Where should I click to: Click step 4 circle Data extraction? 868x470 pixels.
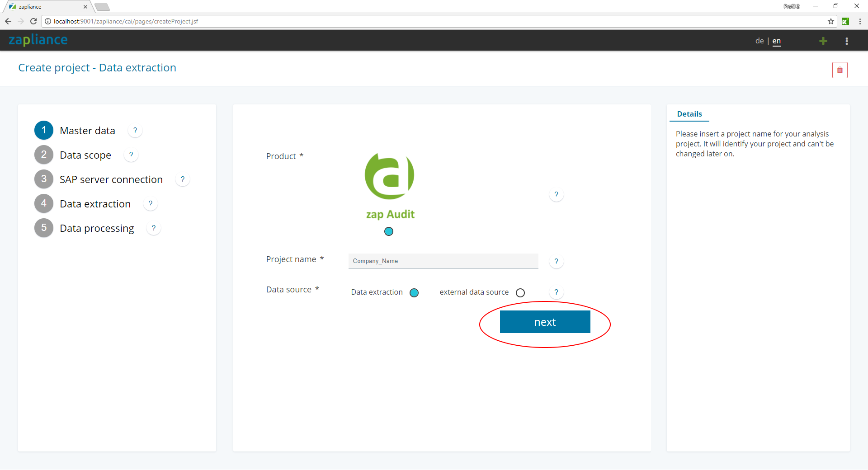[x=44, y=204]
